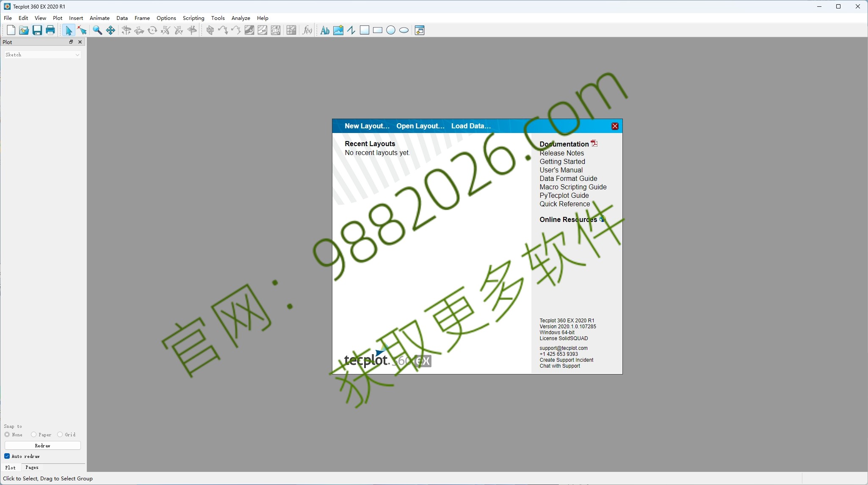Select the square geometry tool

364,30
